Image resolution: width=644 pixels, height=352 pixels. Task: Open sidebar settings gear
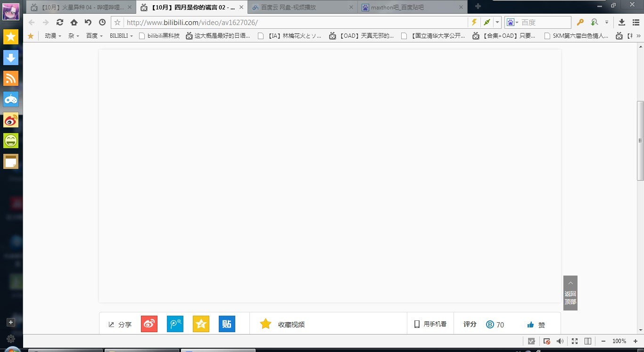click(11, 339)
